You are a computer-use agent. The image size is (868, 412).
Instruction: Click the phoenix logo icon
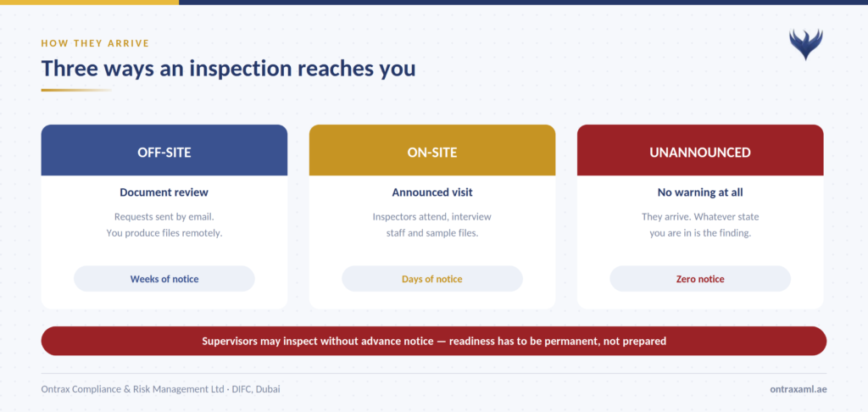click(805, 45)
